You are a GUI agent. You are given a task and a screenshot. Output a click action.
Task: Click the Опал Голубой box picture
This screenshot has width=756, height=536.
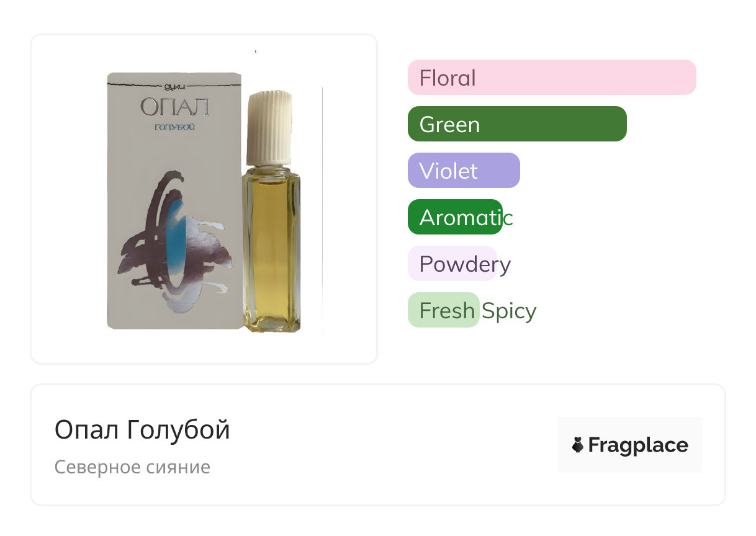(174, 201)
